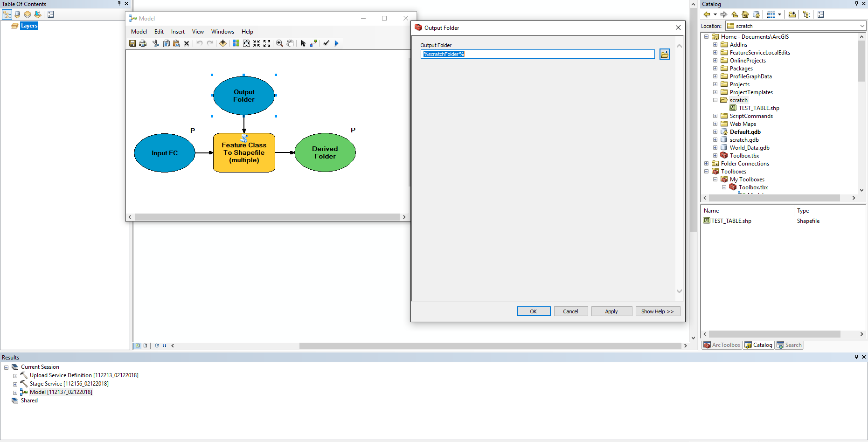This screenshot has height=442, width=868.
Task: Expand the Folder Connections node
Action: (x=706, y=164)
